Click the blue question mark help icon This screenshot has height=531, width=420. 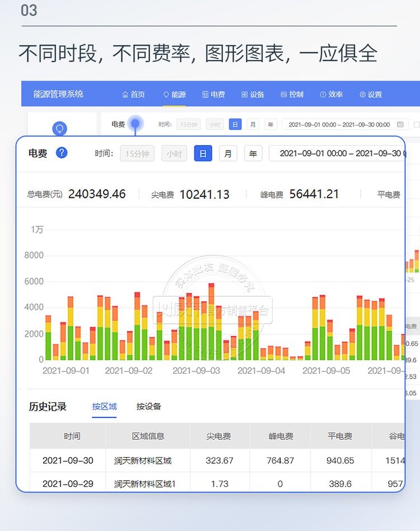click(x=62, y=152)
